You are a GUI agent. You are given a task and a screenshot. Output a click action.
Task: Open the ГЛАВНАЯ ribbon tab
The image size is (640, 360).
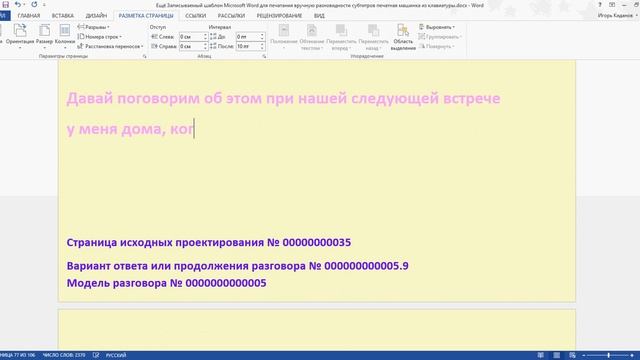(x=29, y=16)
